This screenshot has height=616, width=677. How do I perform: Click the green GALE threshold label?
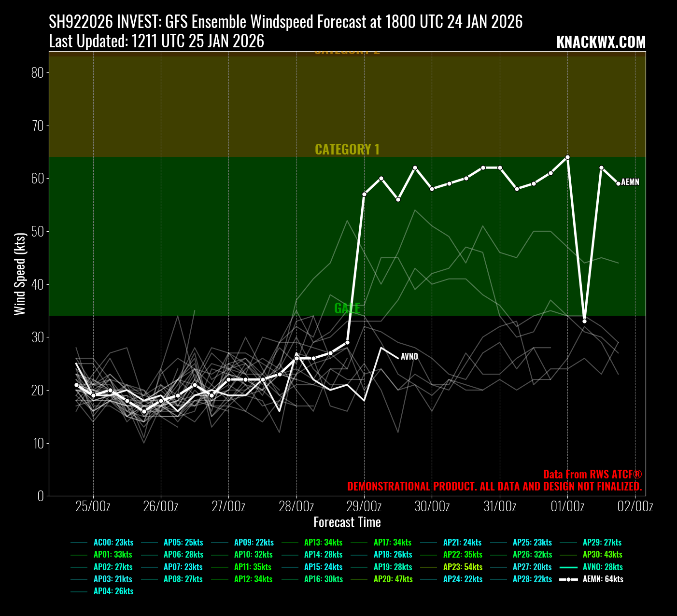tap(347, 308)
